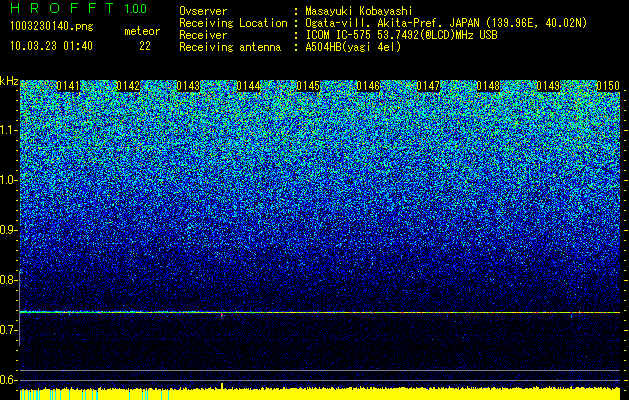Click the 0144 time marker
This screenshot has width=629, height=400.
pyautogui.click(x=248, y=86)
